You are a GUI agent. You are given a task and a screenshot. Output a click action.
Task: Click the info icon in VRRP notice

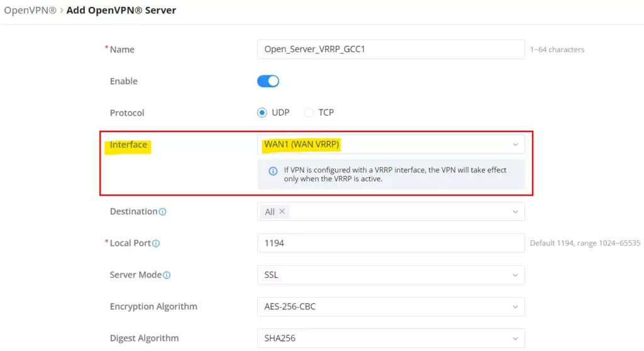click(273, 171)
